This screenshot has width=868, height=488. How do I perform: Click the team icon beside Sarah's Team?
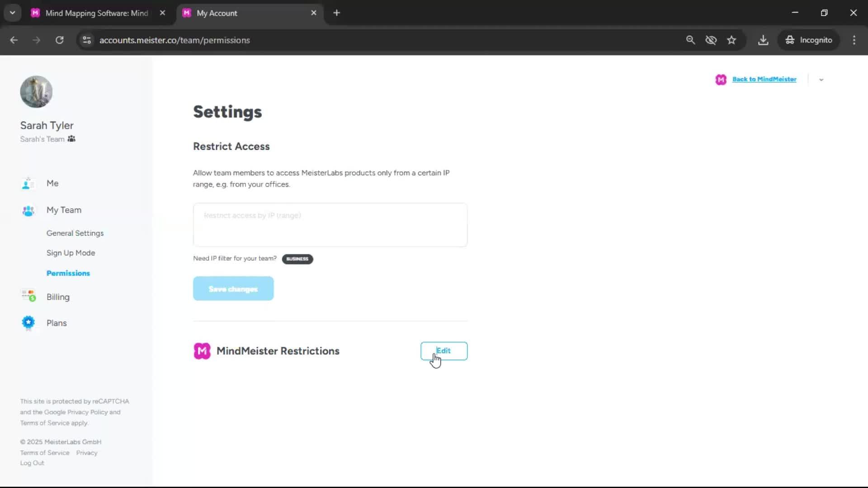(71, 139)
